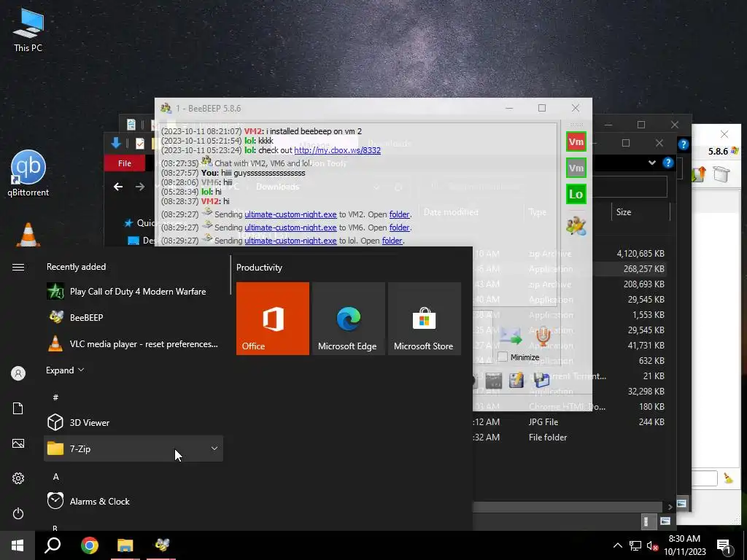
Task: Click the send file envelope icon in BeeBEEP
Action: (511, 336)
